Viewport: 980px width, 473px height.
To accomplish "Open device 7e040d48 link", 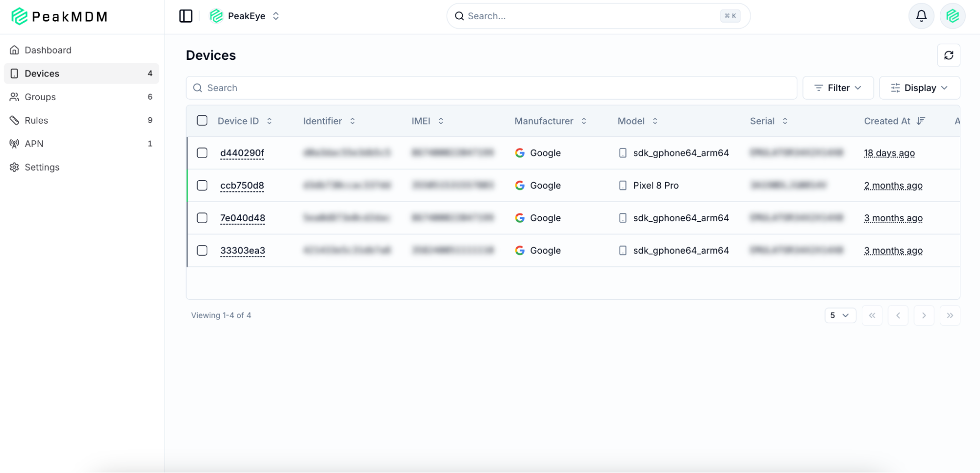I will coord(243,218).
